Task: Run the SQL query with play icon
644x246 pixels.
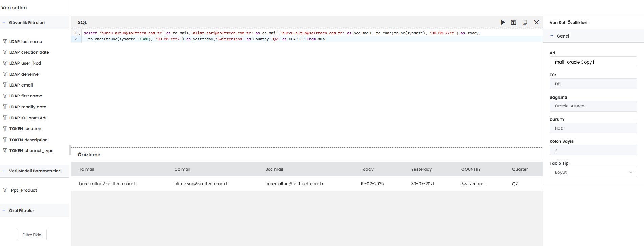Action: pos(503,22)
